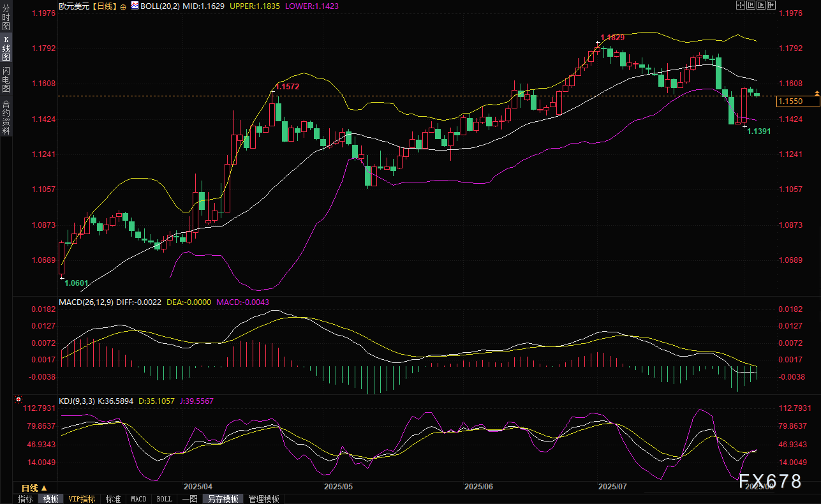Image resolution: width=821 pixels, height=504 pixels.
Task: Open the 闪电图 sidebar tab
Action: pyautogui.click(x=6, y=80)
